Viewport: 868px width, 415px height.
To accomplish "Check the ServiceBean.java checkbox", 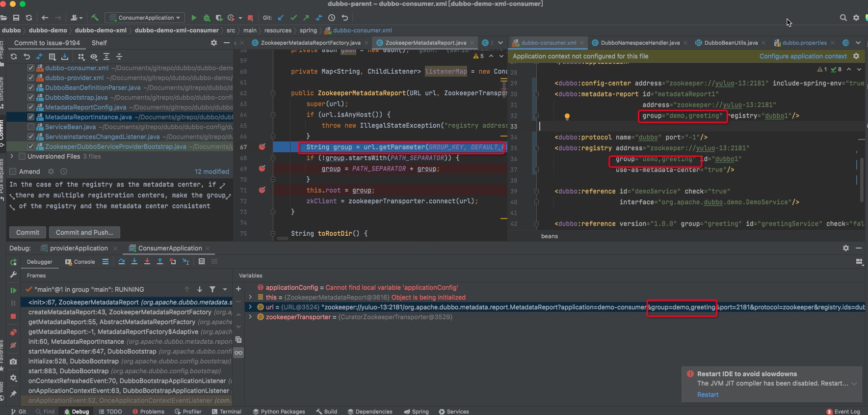I will [31, 127].
